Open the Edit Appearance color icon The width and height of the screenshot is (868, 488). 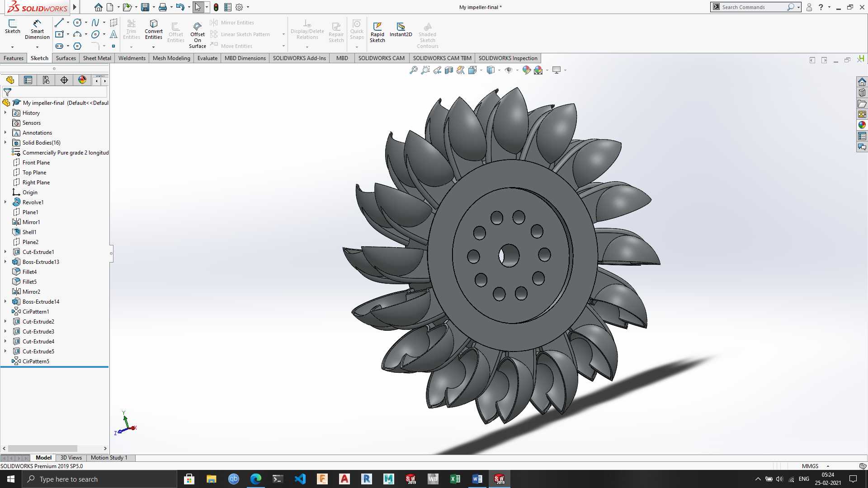click(x=526, y=70)
